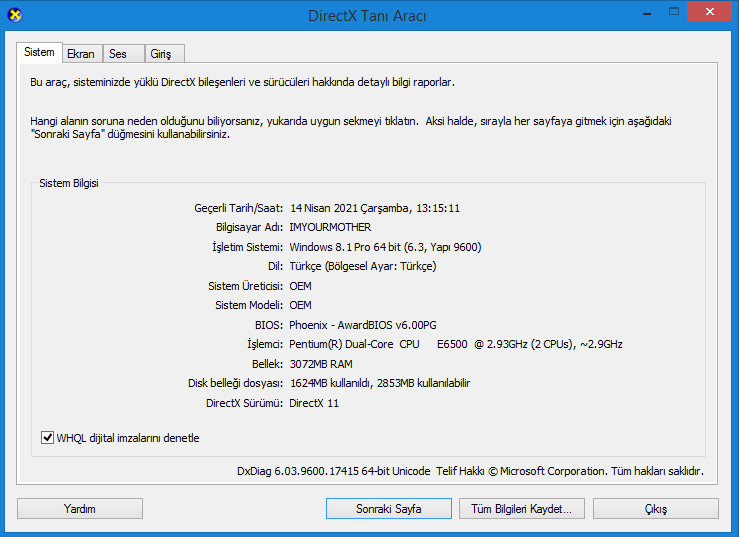Select the date value 14 Nisan 2021 Çarşamba

tap(375, 208)
